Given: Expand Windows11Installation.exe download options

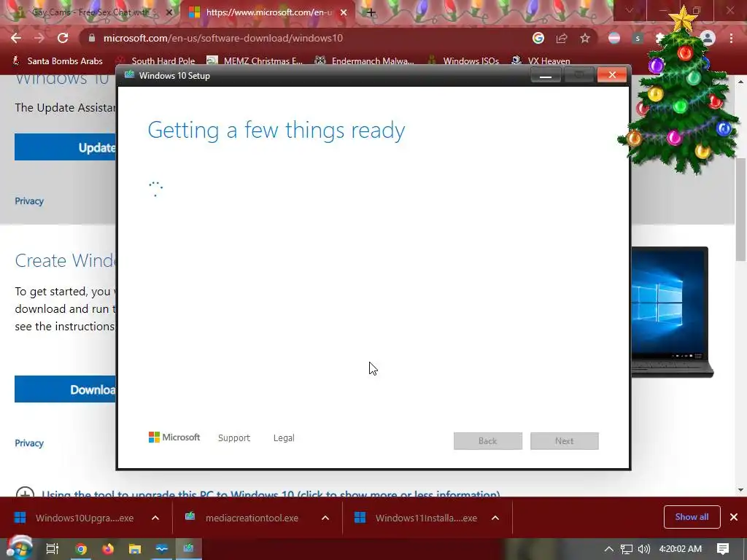Looking at the screenshot, I should (495, 518).
